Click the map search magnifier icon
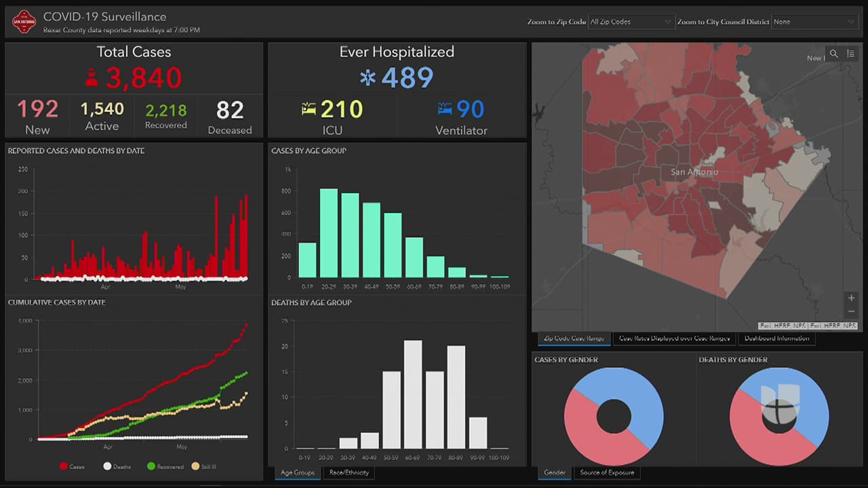This screenshot has width=868, height=488. pyautogui.click(x=834, y=54)
